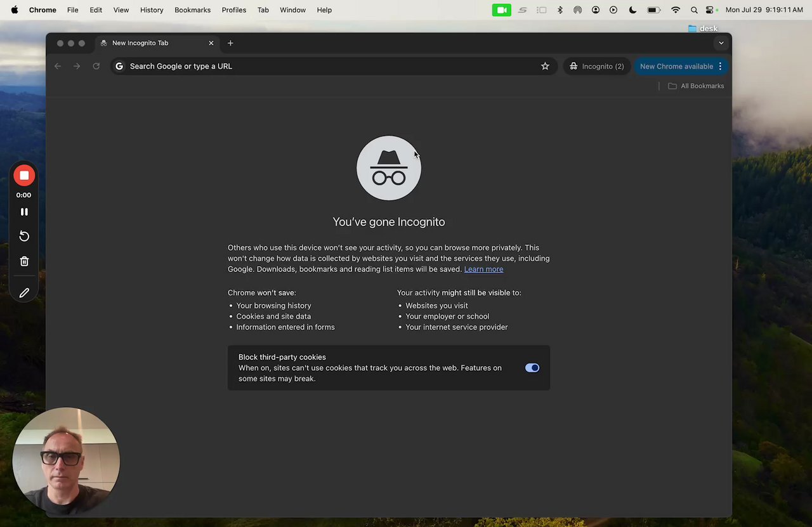812x527 pixels.
Task: Open the Help menu
Action: [324, 10]
